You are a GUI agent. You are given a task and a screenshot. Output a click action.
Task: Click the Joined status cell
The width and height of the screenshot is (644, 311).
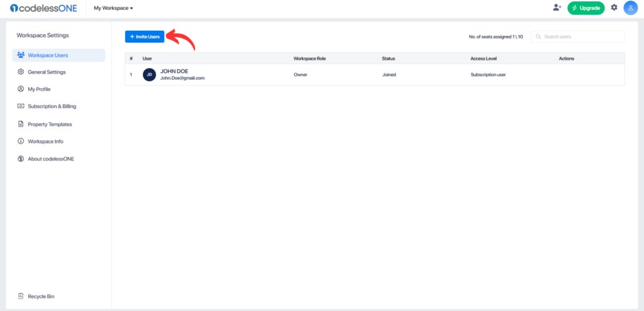(x=389, y=75)
